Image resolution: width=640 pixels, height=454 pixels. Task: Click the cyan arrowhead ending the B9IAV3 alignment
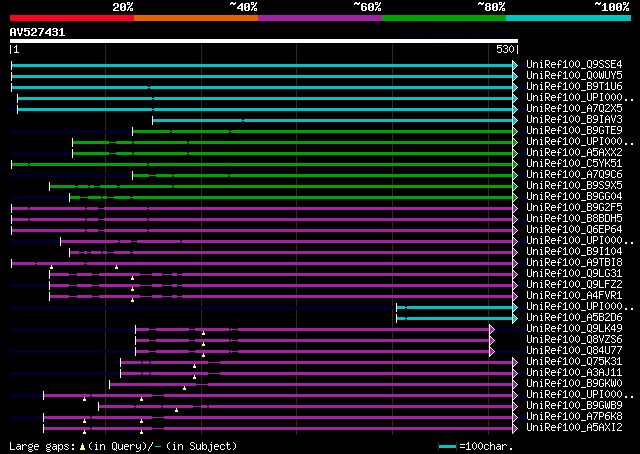tap(515, 120)
